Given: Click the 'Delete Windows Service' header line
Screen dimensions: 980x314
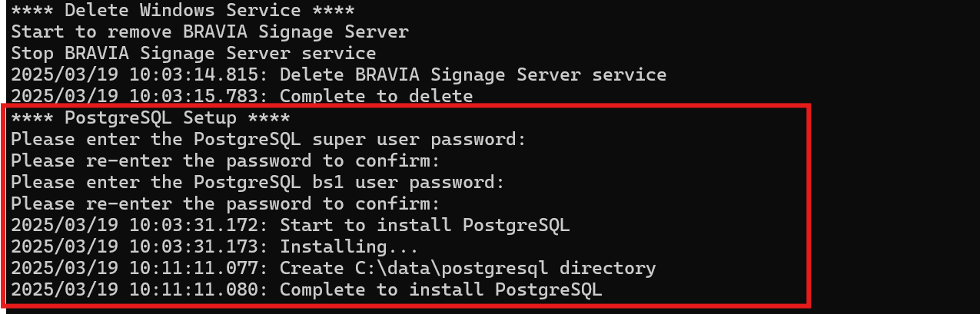Looking at the screenshot, I should tap(183, 11).
